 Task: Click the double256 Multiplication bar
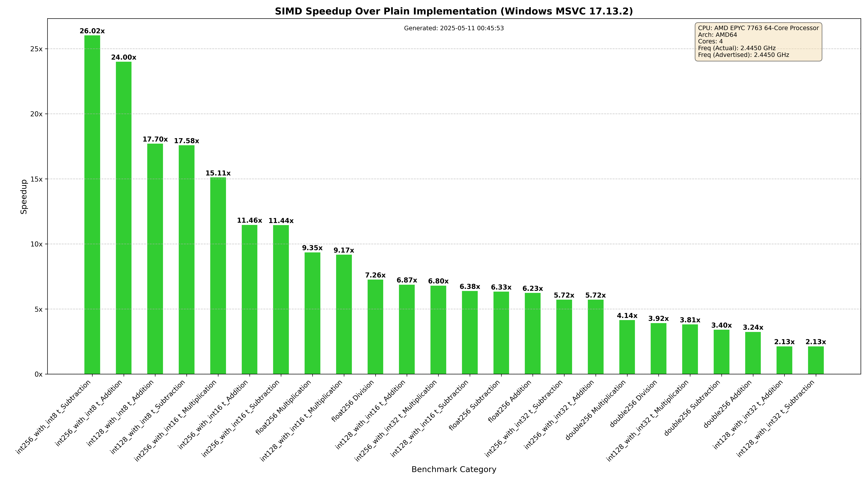(x=627, y=347)
